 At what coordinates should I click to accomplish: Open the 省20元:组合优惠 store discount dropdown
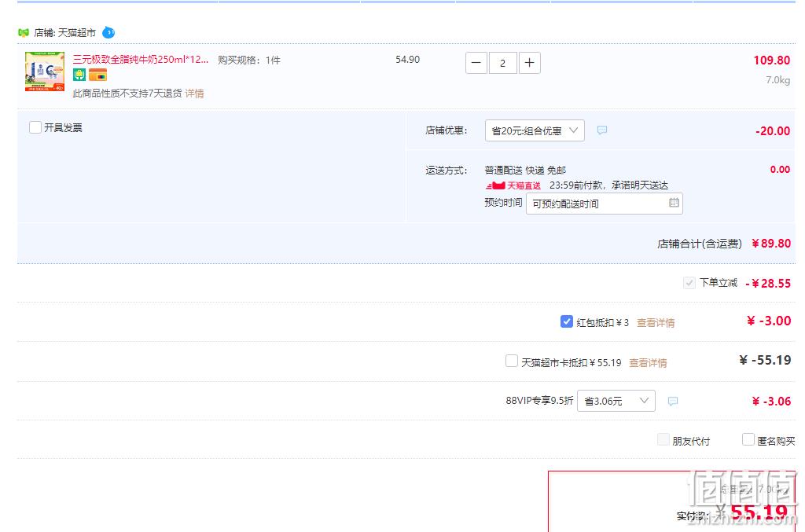click(x=535, y=130)
